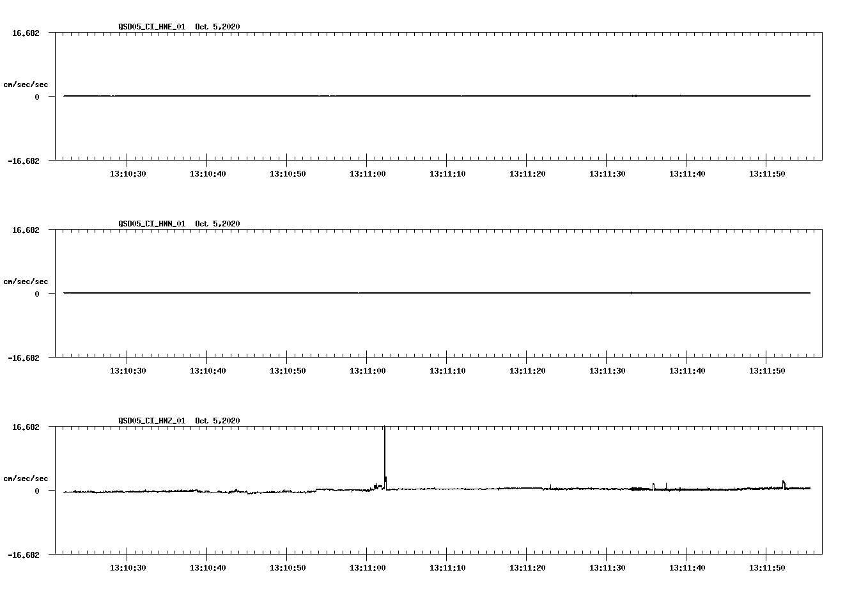The image size is (868, 591).
Task: Click the tick mark at 13:10:40 on the HNN axis
Action: (208, 361)
